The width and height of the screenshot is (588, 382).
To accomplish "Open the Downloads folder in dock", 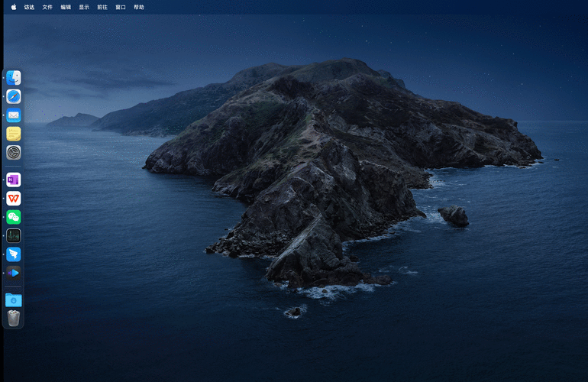I will click(x=14, y=300).
